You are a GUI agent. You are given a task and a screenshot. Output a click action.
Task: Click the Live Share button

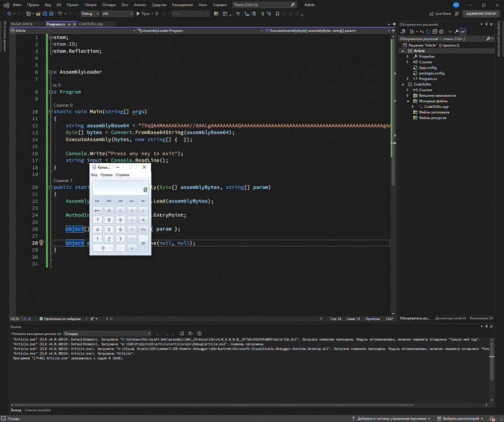[x=440, y=14]
